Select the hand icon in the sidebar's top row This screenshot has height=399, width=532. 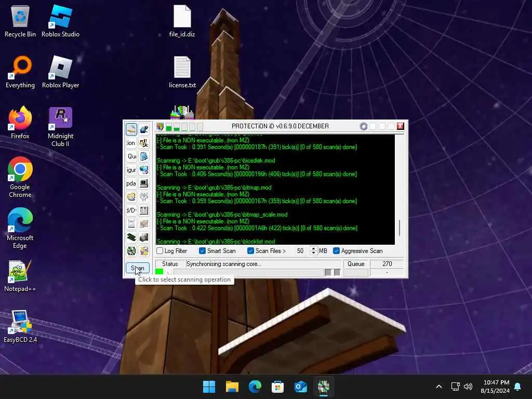(131, 129)
